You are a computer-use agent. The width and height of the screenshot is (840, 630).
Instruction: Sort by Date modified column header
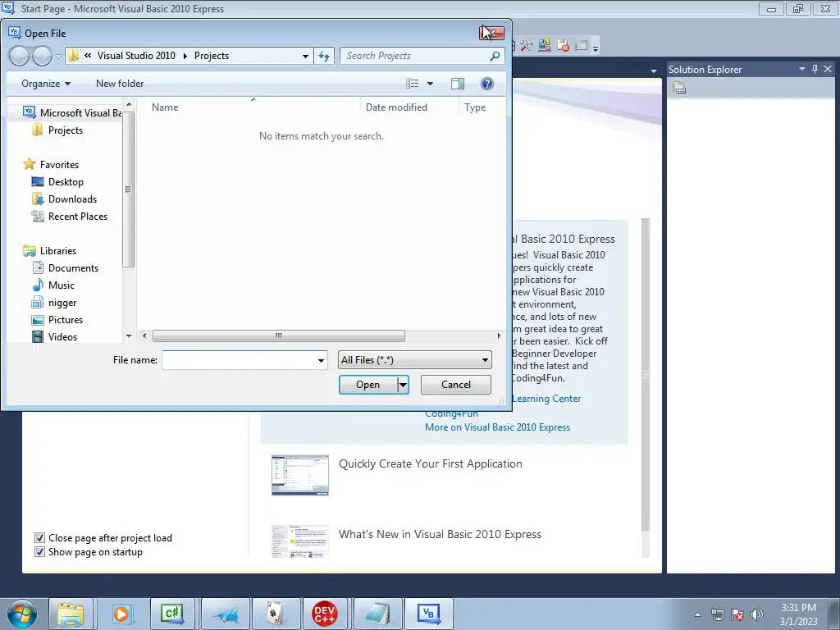click(396, 107)
